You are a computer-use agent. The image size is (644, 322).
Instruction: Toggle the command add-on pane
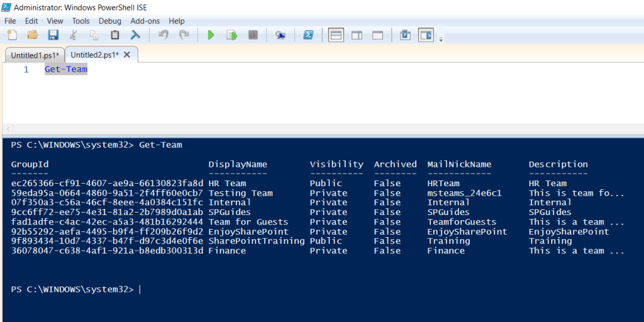point(426,35)
